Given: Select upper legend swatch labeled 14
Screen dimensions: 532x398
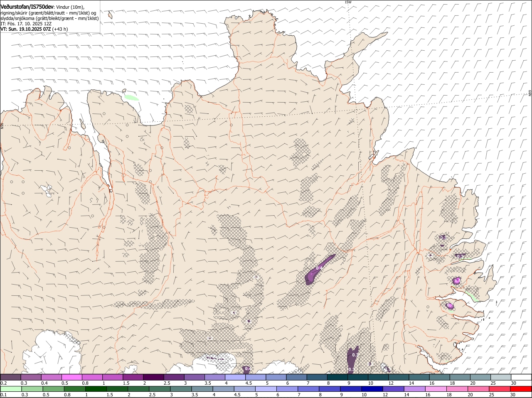Looking at the screenshot, I should click(419, 377).
